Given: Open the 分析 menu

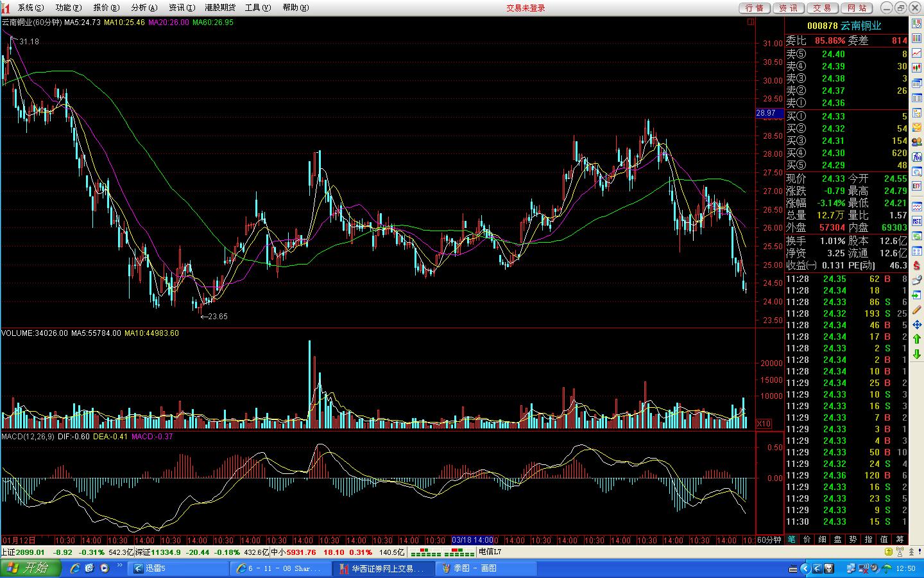Looking at the screenshot, I should point(144,8).
